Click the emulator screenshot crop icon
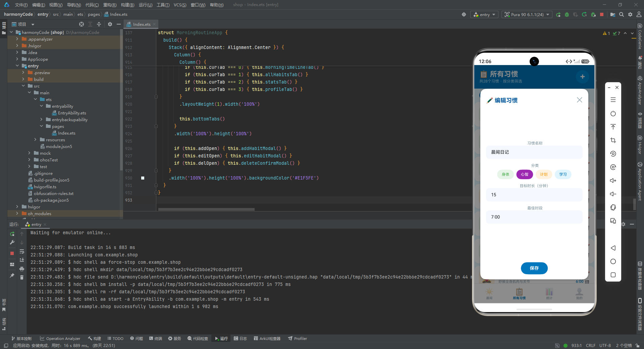 point(613,140)
